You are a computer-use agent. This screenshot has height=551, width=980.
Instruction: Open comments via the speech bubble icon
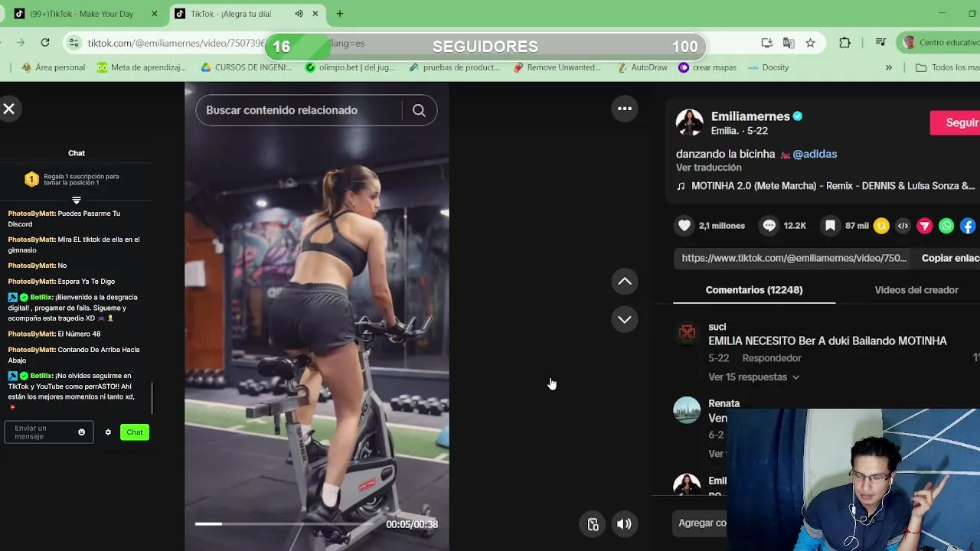[769, 226]
